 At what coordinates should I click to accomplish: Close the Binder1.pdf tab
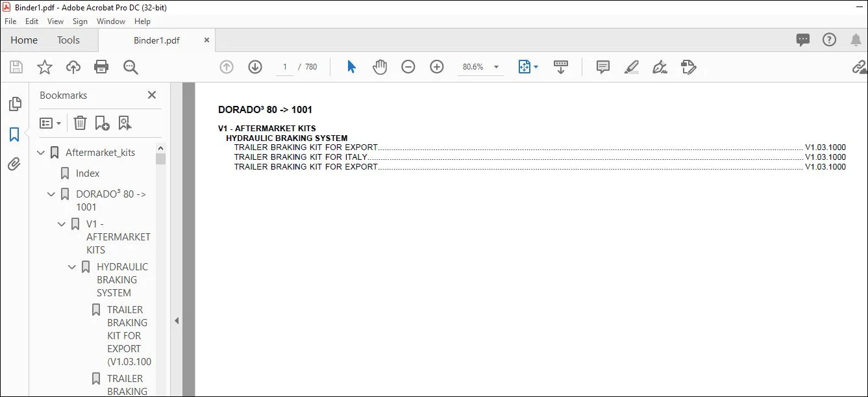click(206, 40)
